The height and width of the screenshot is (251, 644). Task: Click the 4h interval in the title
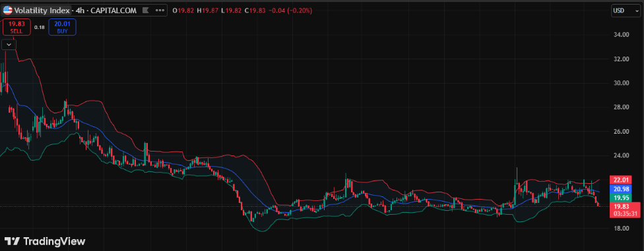coord(80,11)
